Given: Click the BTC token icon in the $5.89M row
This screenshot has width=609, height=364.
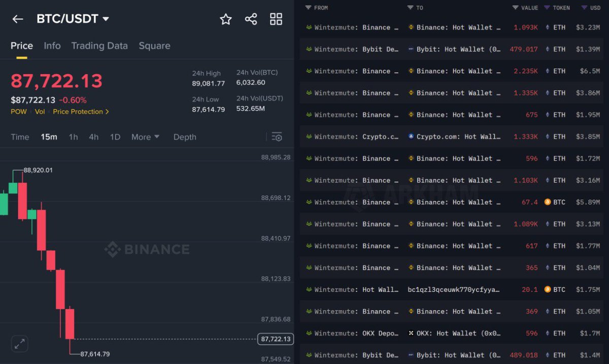Looking at the screenshot, I should point(548,202).
